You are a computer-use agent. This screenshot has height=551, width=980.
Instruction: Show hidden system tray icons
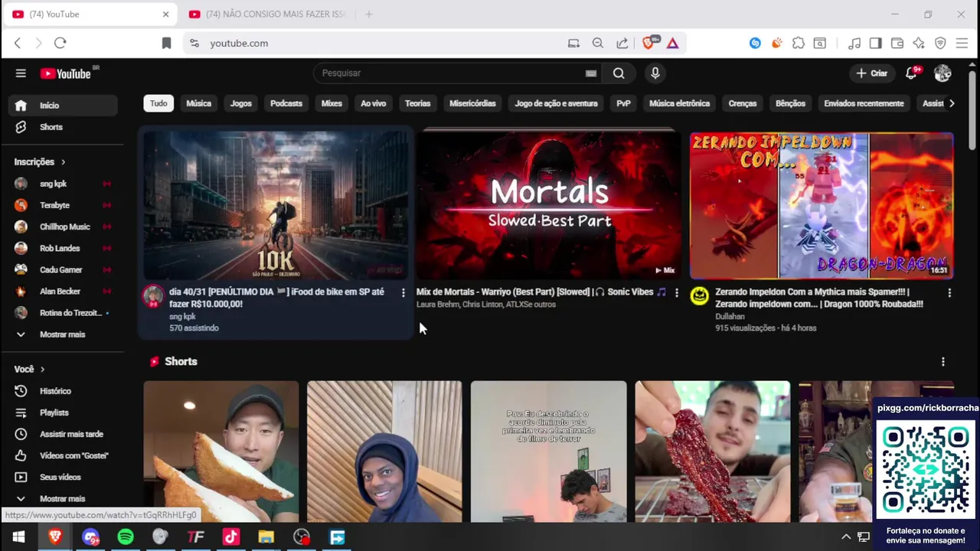(x=846, y=537)
